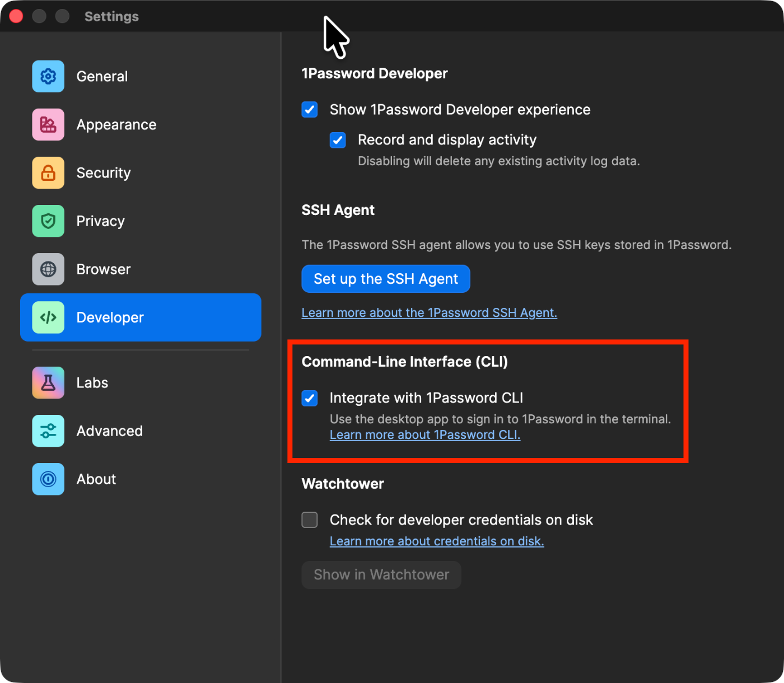Viewport: 784px width, 683px height.
Task: Click the About 1Password logo icon
Action: [48, 479]
